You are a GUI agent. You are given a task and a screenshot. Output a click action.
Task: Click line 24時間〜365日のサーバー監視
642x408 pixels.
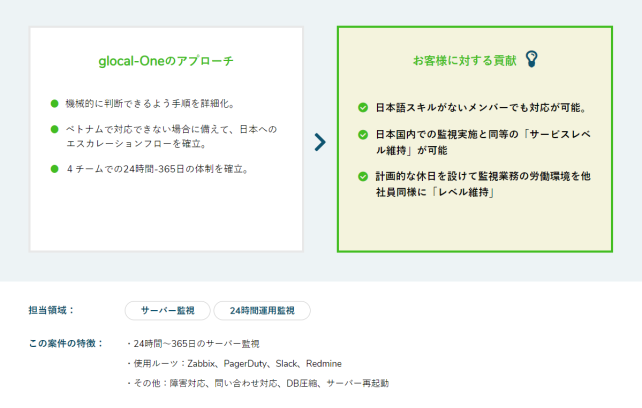point(193,344)
